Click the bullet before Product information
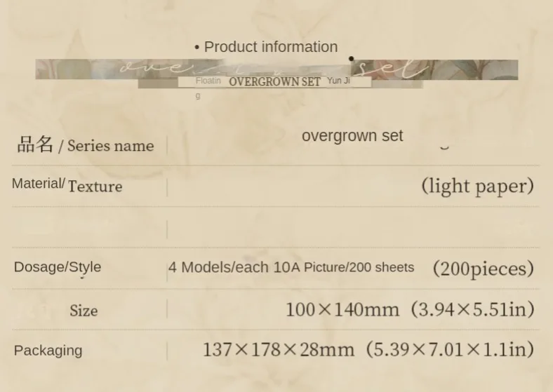 point(197,48)
